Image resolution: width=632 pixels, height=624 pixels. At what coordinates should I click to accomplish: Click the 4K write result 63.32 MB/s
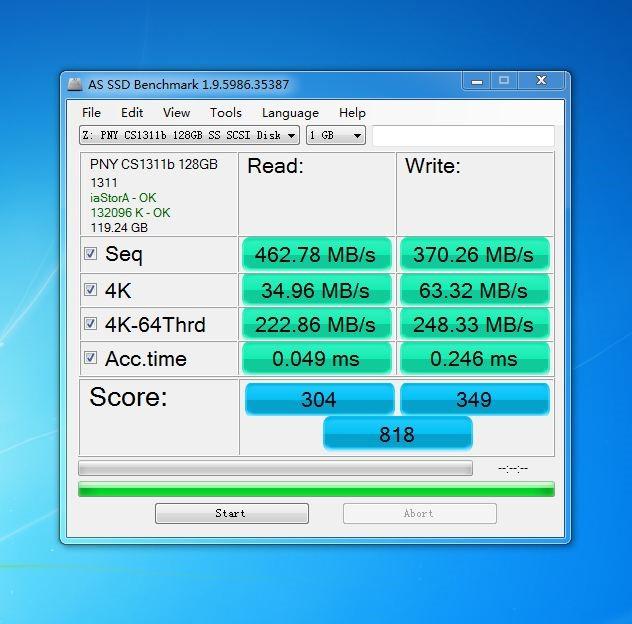click(474, 290)
